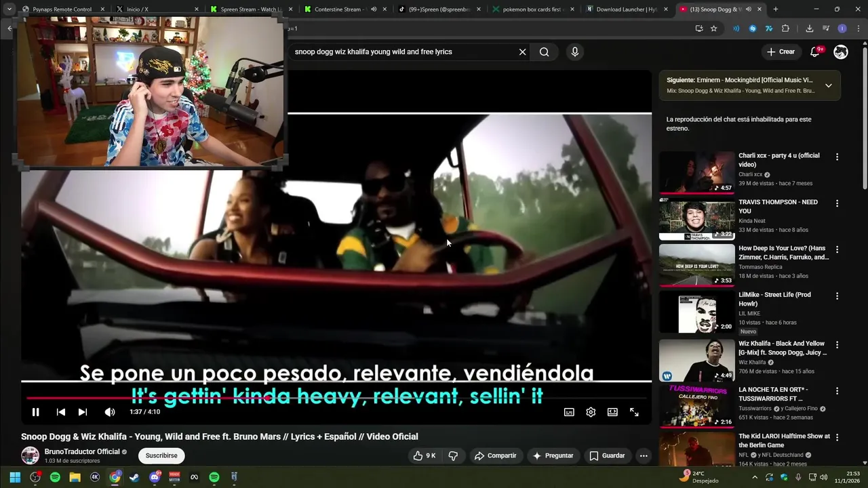Open options for LilMike - Street Life

pos(837,296)
